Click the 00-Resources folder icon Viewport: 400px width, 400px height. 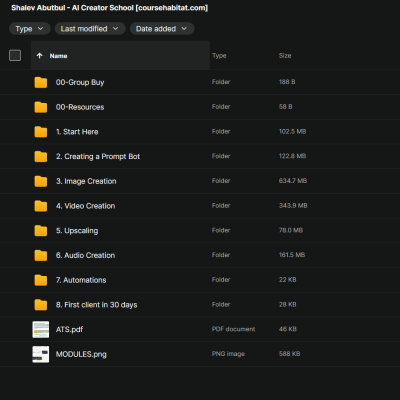(41, 107)
